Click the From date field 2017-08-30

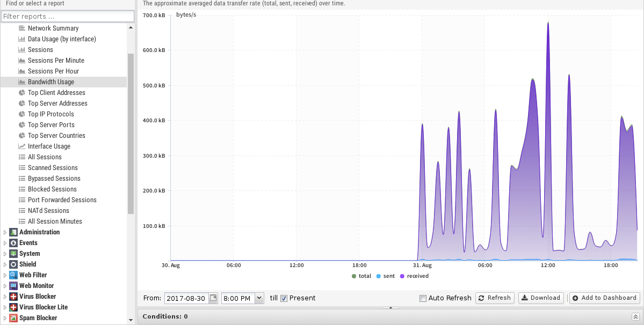[186, 298]
